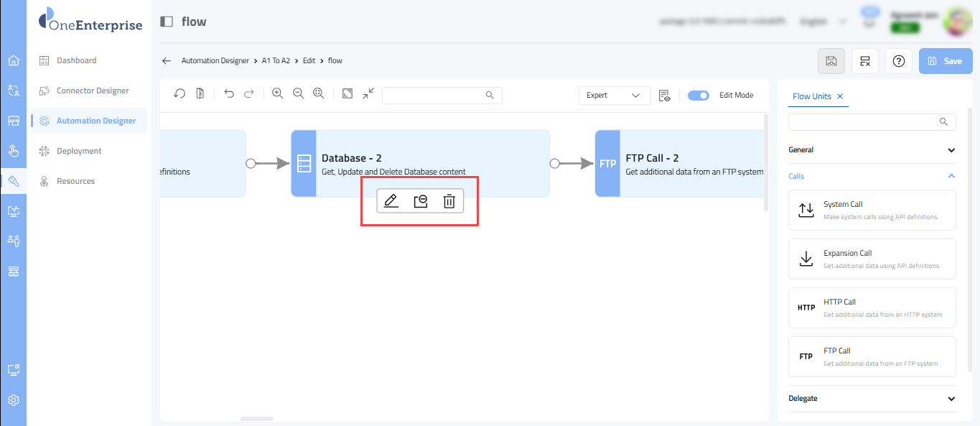Collapse the Calls section
980x426 pixels.
point(951,176)
